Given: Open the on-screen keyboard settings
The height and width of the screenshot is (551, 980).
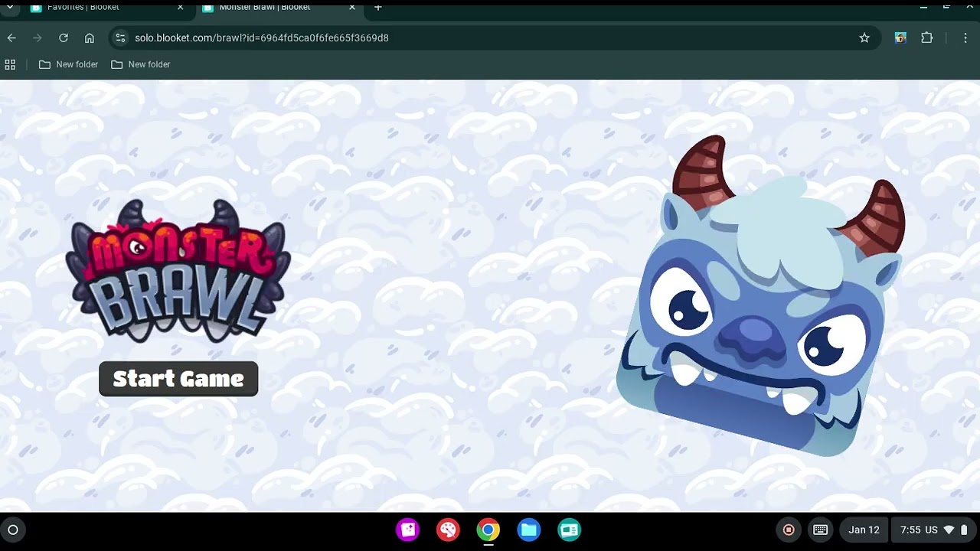Looking at the screenshot, I should point(820,530).
